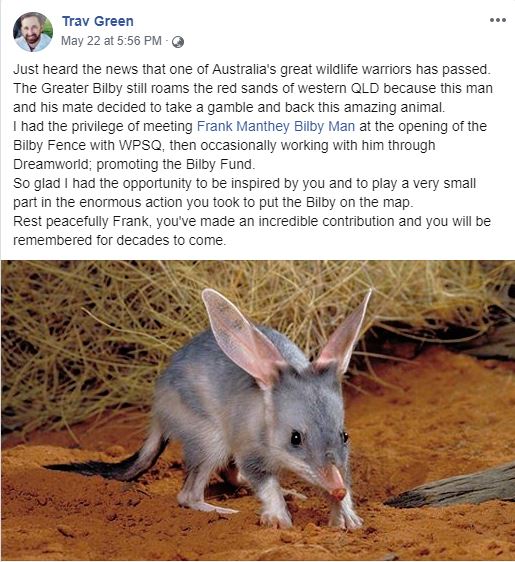Image resolution: width=515 pixels, height=562 pixels.
Task: Click the text 'remembered for decades to come'
Action: [119, 240]
